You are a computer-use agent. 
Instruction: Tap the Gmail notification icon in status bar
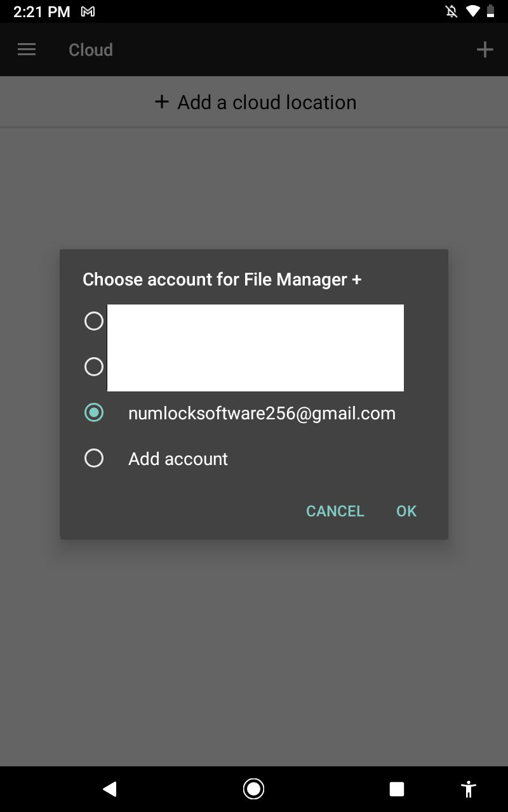tap(88, 11)
